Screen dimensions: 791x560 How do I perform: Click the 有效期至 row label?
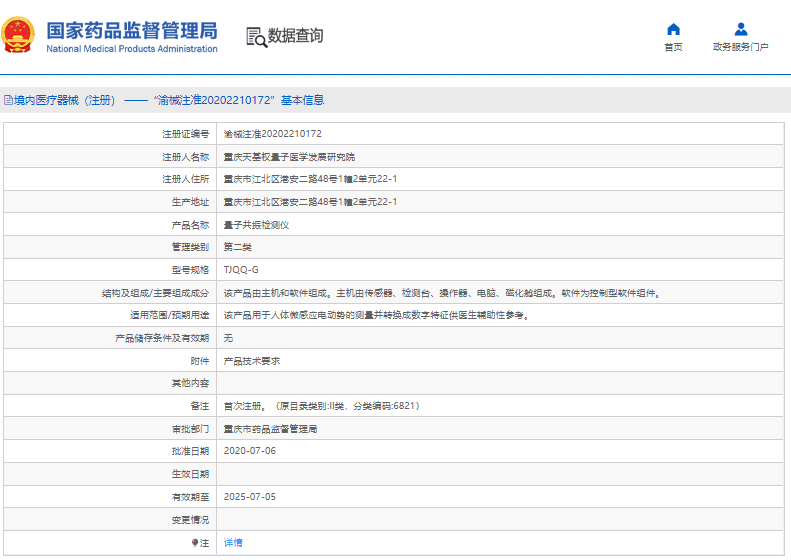point(190,497)
